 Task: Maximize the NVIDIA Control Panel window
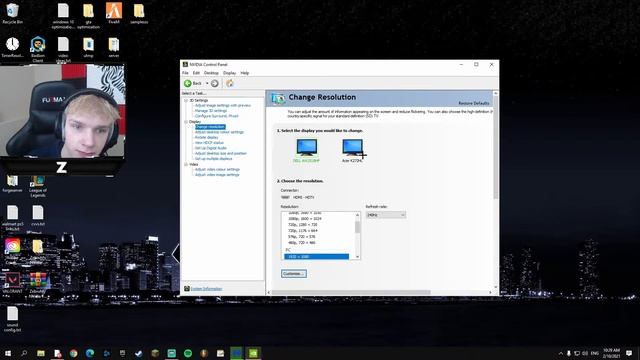point(476,64)
